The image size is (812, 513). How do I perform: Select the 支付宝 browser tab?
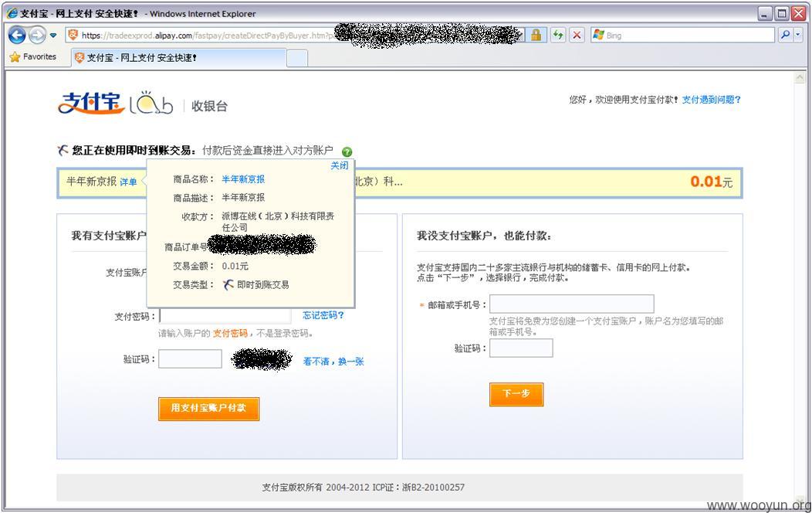pyautogui.click(x=178, y=57)
